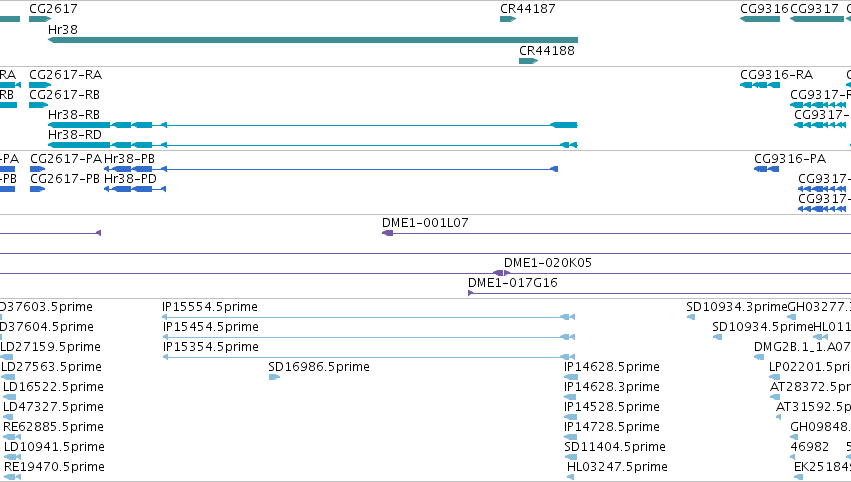This screenshot has height=482, width=851.
Task: Open the DME1-017G16 label
Action: tap(513, 282)
